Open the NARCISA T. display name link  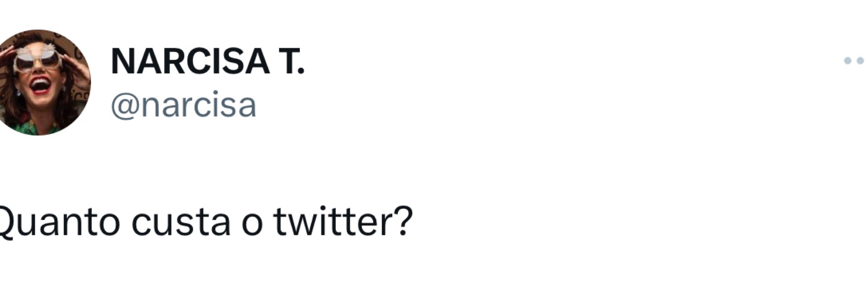(x=208, y=61)
